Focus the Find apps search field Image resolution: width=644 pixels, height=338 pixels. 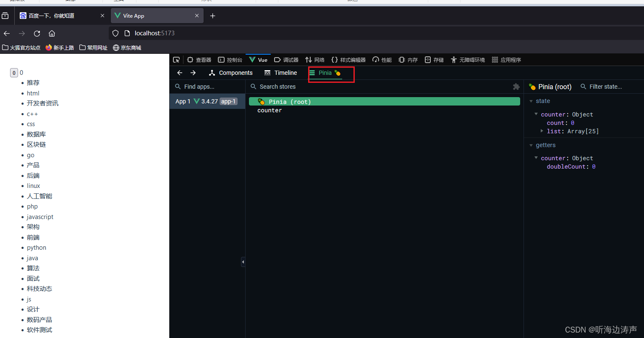pyautogui.click(x=207, y=87)
